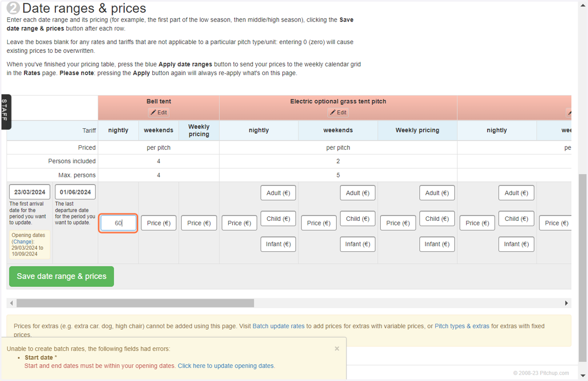Click the Max. persons row label

click(77, 175)
